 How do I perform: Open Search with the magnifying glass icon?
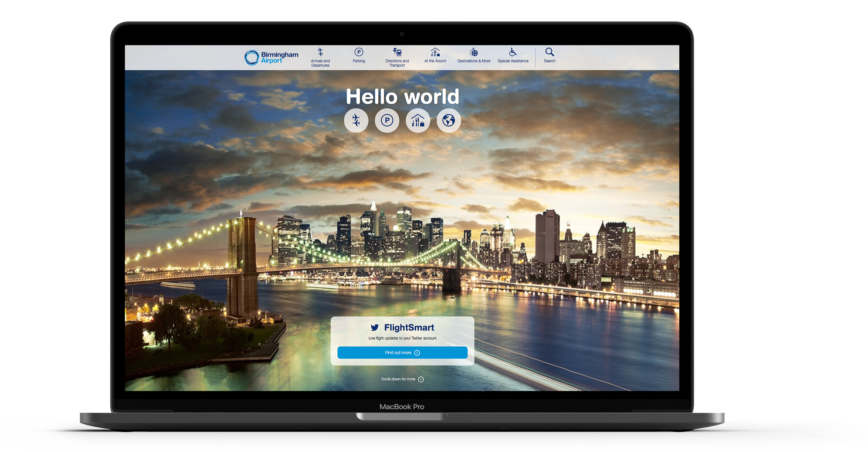550,52
